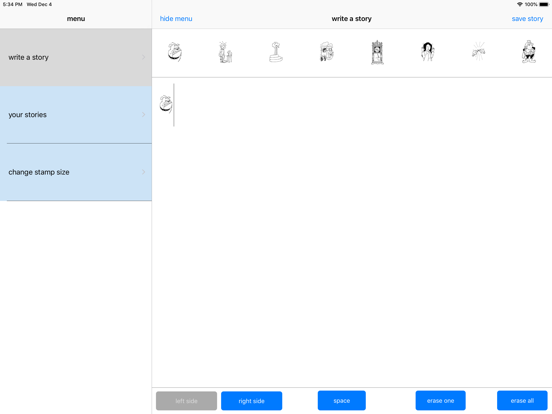Open the write a story menu item
The image size is (552, 414).
76,57
